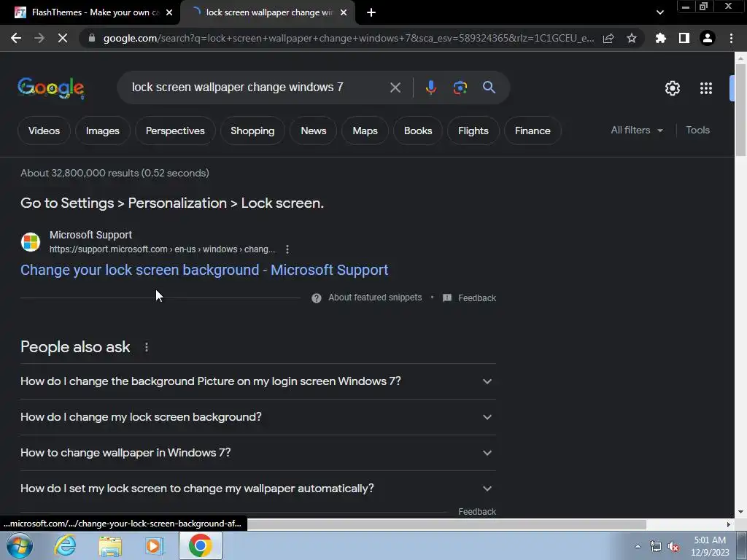Image resolution: width=747 pixels, height=560 pixels.
Task: Launch Internet Explorer from the taskbar
Action: 65,545
